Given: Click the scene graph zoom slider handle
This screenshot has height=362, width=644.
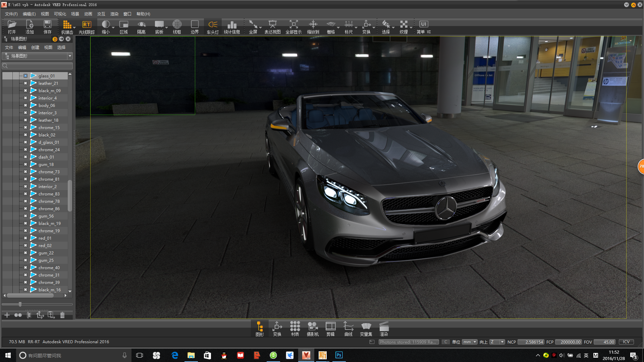Looking at the screenshot, I should click(x=20, y=304).
